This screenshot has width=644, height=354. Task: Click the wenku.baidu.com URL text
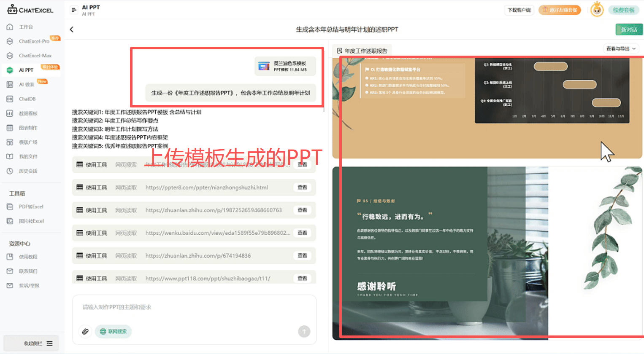pyautogui.click(x=218, y=233)
